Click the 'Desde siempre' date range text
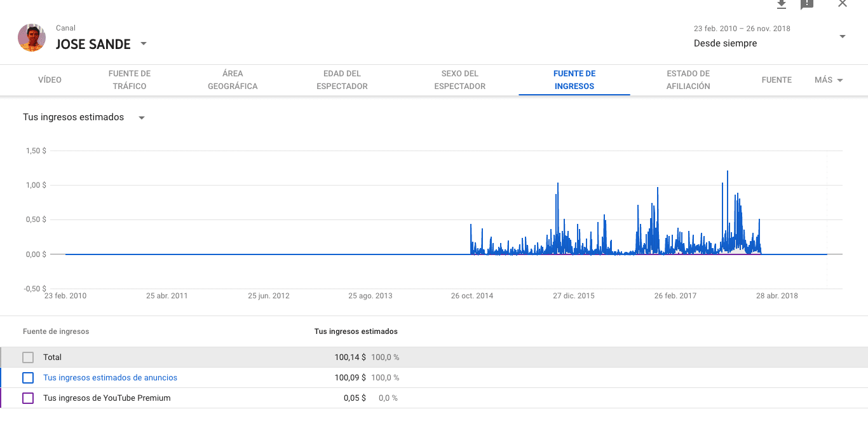This screenshot has height=430, width=868. 725,43
